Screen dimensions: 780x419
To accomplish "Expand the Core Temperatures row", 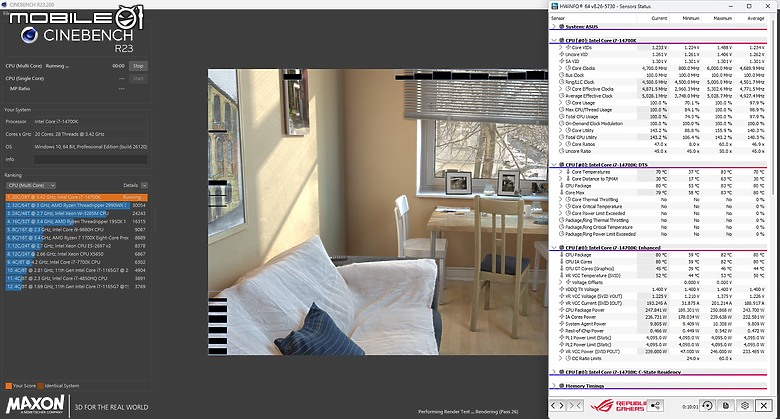I will coord(561,172).
